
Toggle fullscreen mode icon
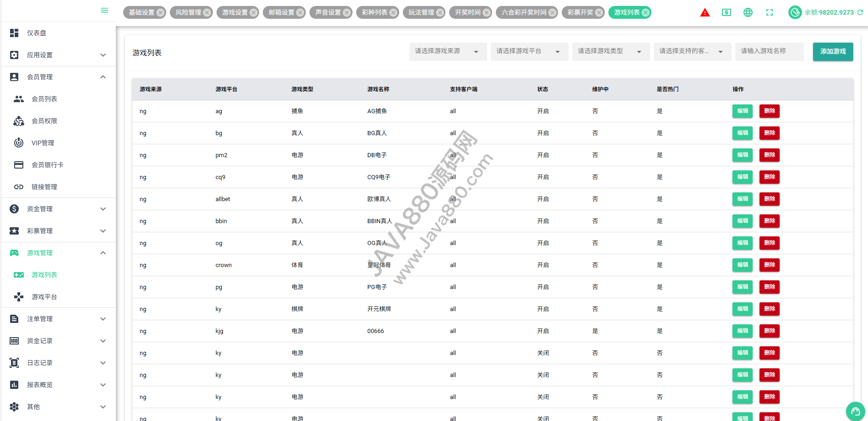[770, 12]
